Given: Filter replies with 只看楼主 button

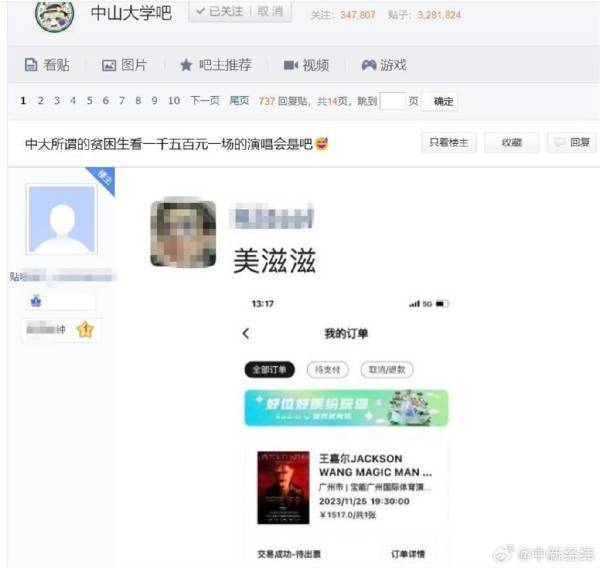Looking at the screenshot, I should tap(449, 142).
